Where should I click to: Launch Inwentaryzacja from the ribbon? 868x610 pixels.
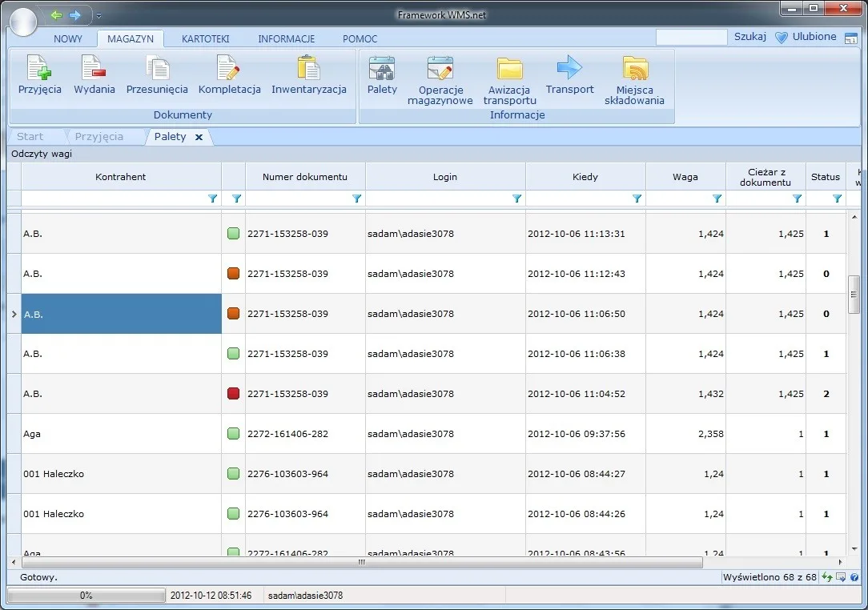click(308, 67)
